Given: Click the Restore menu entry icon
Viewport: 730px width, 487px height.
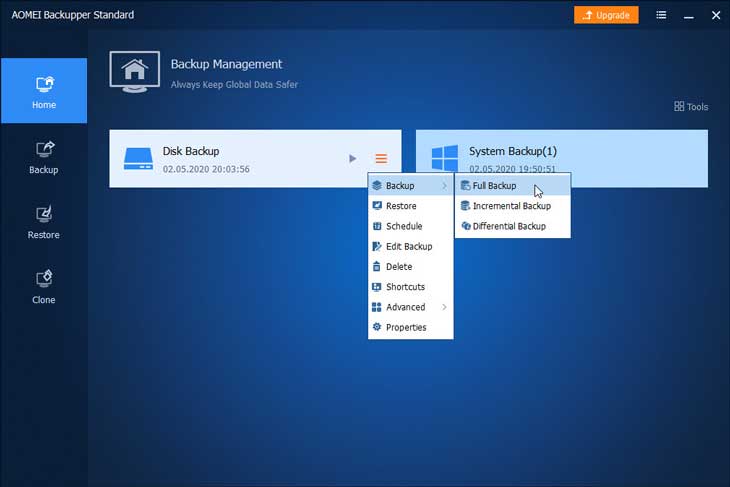Looking at the screenshot, I should (x=377, y=205).
